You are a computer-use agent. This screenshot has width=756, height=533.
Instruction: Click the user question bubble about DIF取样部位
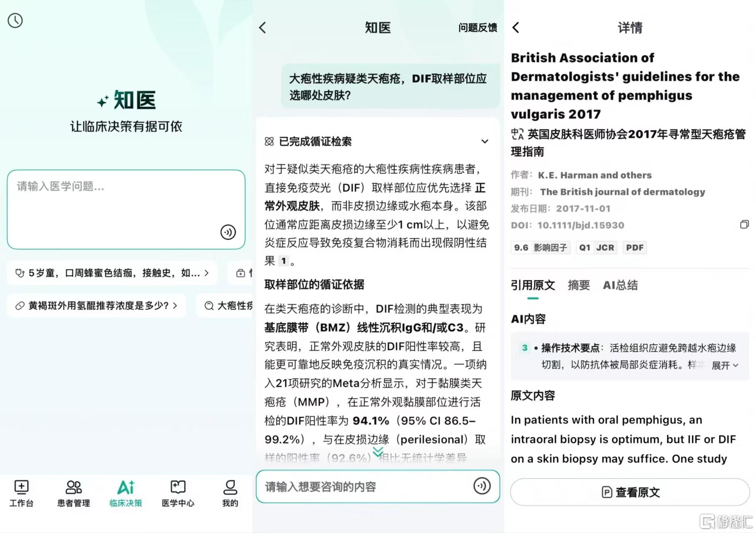click(391, 87)
